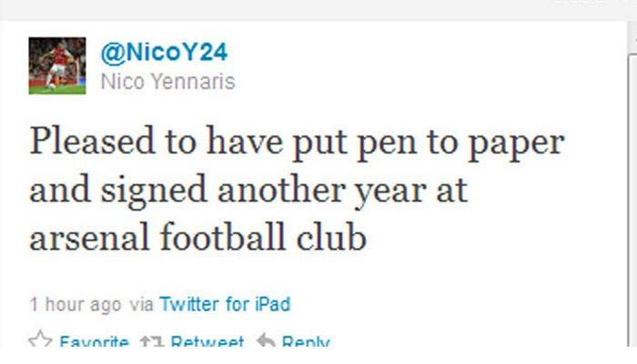Click the faint text in the top-right header
Image resolution: width=637 pixels, height=364 pixels.
582,4
